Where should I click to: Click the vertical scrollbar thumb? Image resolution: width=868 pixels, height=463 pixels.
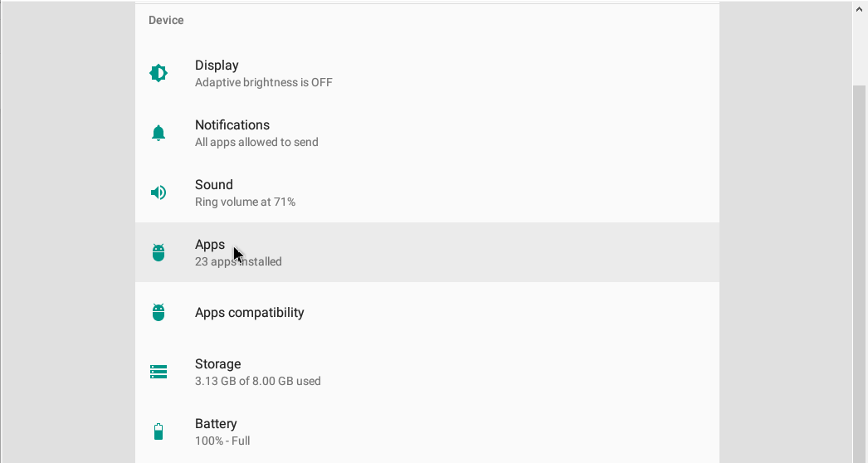pyautogui.click(x=859, y=274)
